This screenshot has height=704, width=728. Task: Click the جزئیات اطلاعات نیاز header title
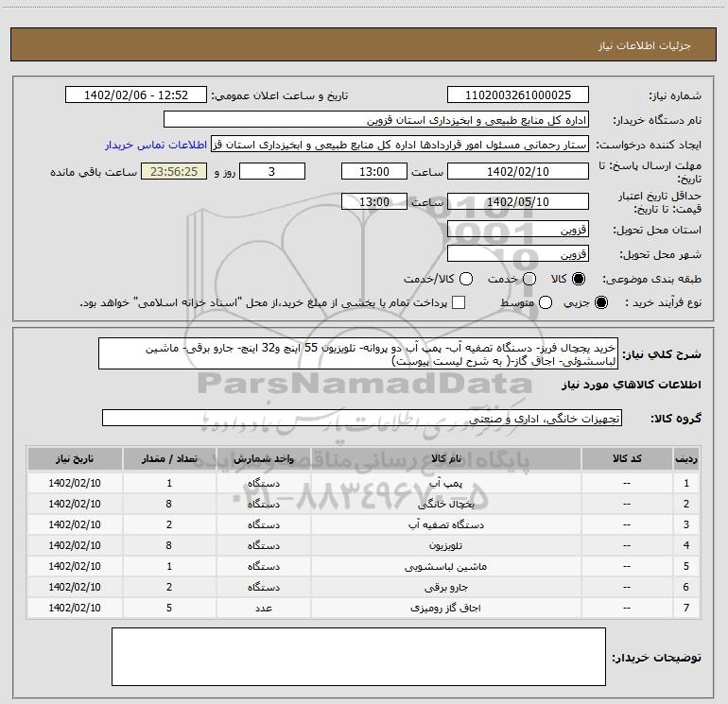pyautogui.click(x=645, y=45)
